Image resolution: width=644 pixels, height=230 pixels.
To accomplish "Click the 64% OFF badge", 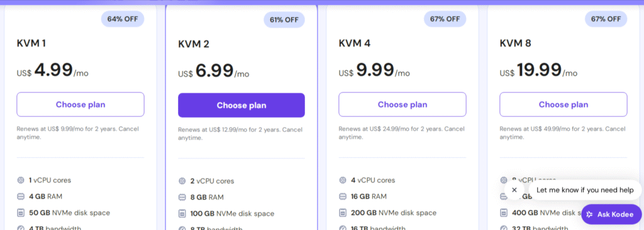I will 123,19.
